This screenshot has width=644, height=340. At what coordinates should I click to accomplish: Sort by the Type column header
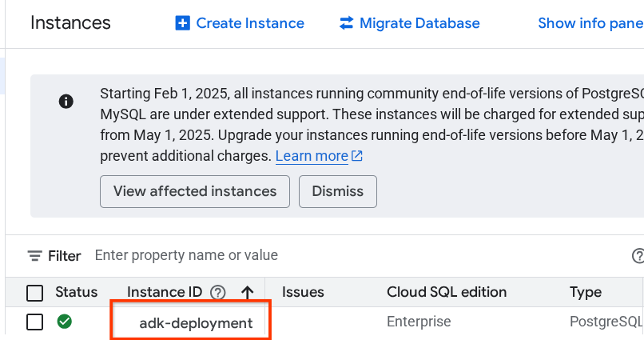(x=585, y=292)
